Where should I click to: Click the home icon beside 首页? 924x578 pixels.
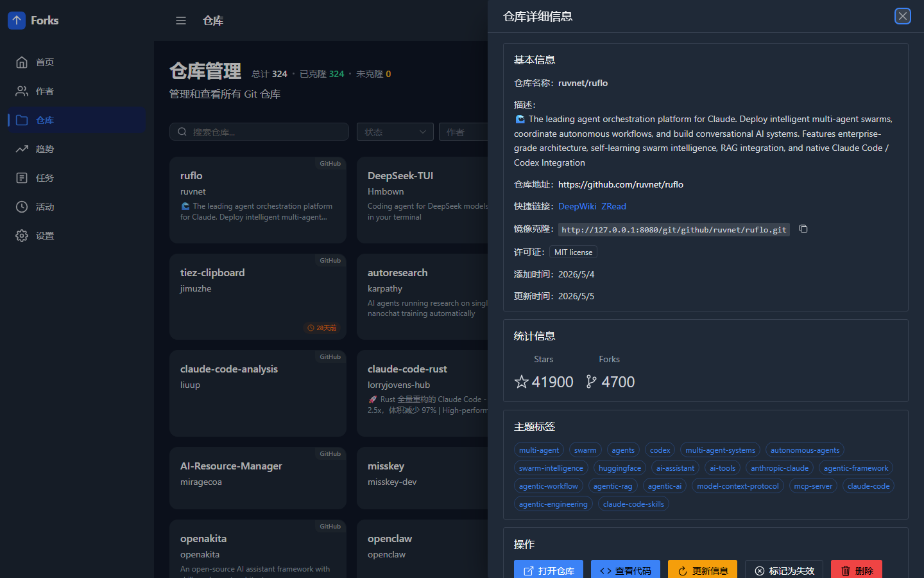tap(22, 62)
